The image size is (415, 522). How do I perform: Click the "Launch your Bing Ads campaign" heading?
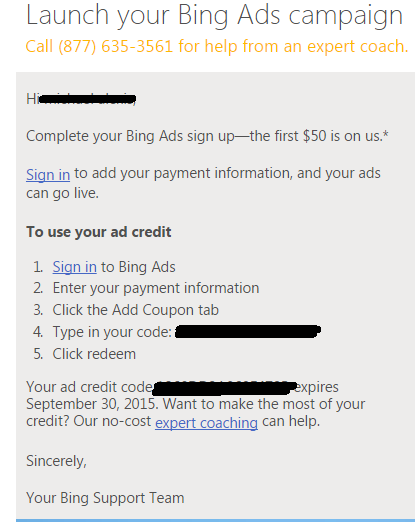tap(214, 15)
